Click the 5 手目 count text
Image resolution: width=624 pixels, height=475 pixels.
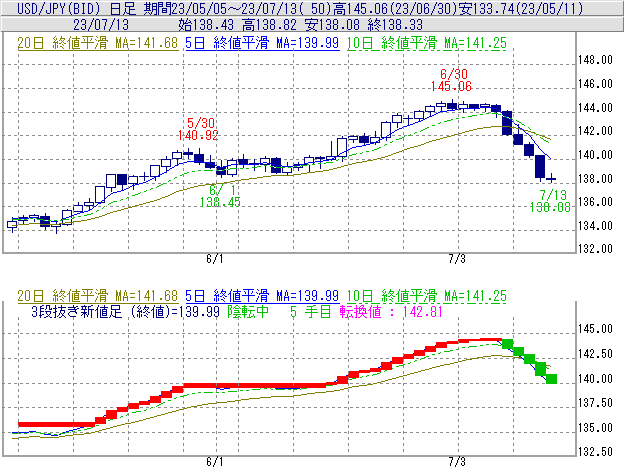pyautogui.click(x=310, y=311)
